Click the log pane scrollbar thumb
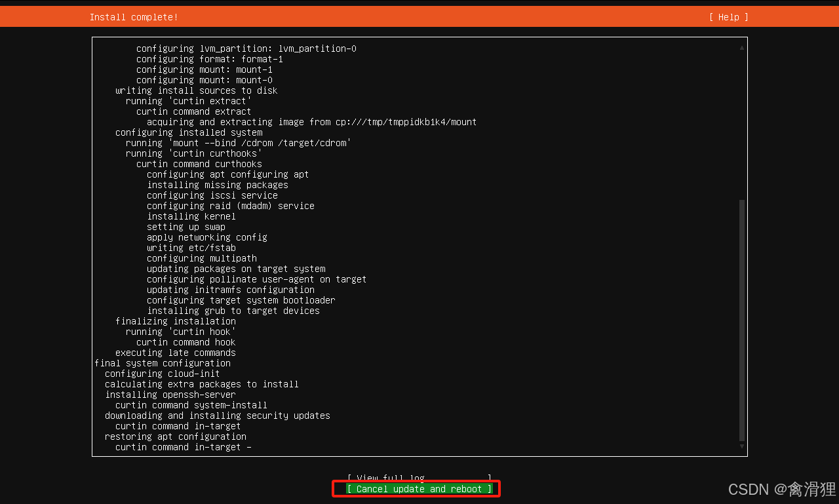839x504 pixels. (742, 320)
